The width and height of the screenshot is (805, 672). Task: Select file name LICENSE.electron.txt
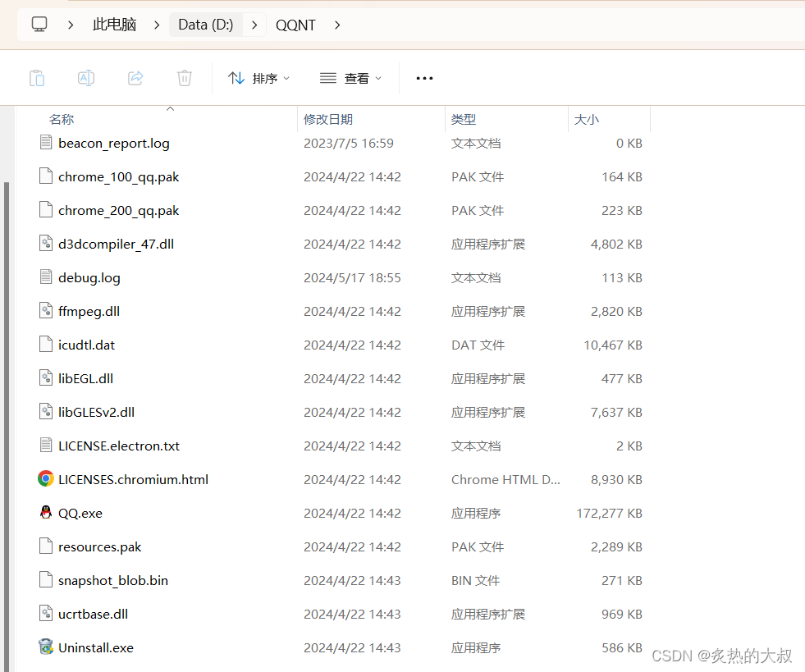pyautogui.click(x=119, y=446)
